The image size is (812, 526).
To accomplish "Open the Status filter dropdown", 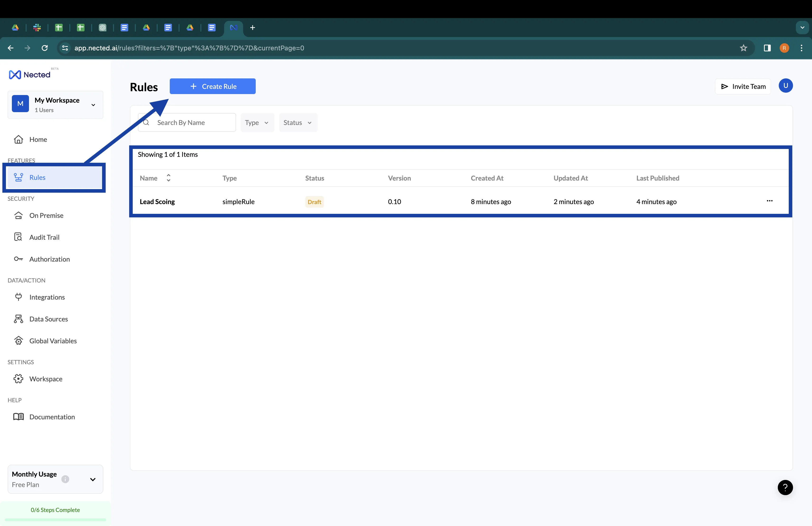I will point(298,123).
